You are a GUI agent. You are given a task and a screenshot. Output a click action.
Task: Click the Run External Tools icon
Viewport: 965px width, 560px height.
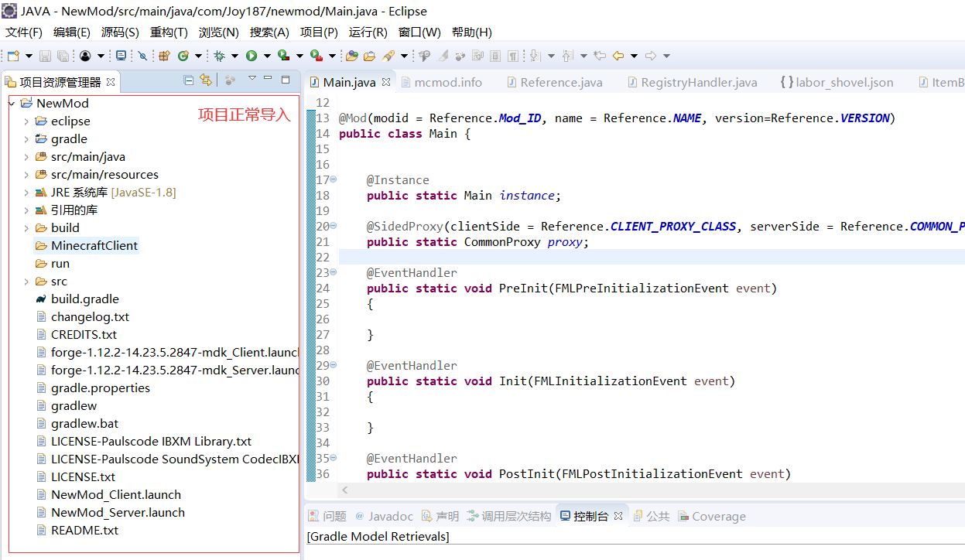coord(316,56)
